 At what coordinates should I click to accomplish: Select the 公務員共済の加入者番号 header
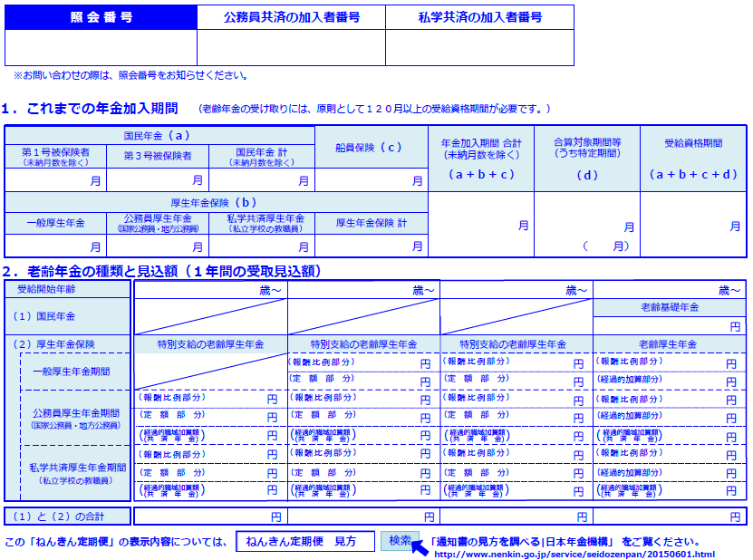point(292,17)
